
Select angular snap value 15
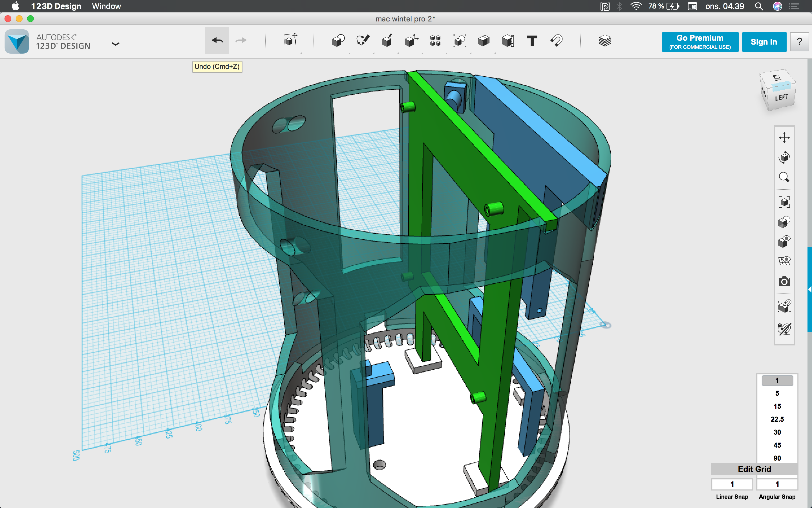[777, 406]
